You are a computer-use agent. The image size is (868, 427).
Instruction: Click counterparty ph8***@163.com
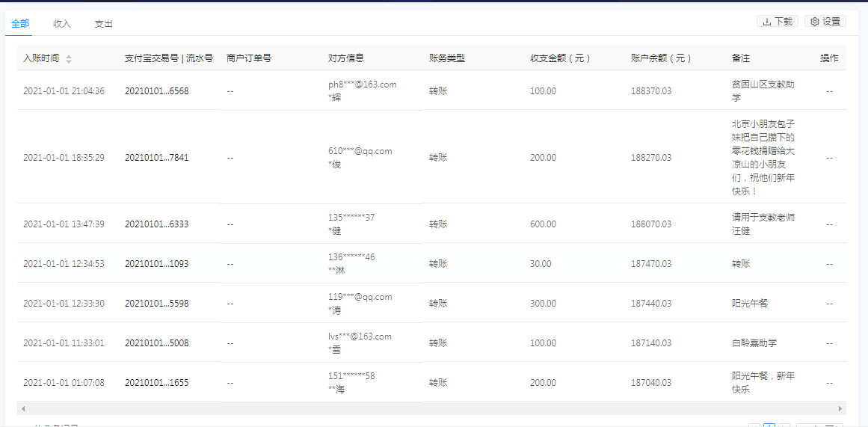tap(362, 85)
